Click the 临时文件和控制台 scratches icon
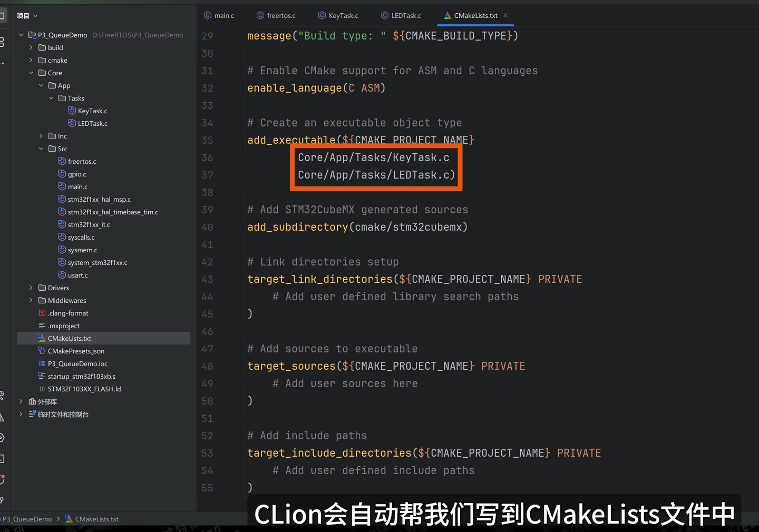Screen dimensions: 759x532 (32, 414)
